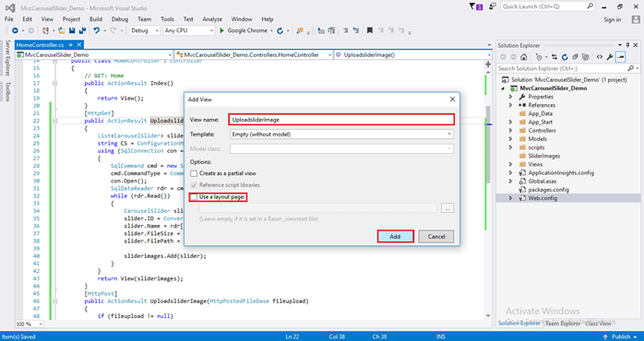Open the Google Chrome browser dropdown arrow
The image size is (644, 341).
271,30
